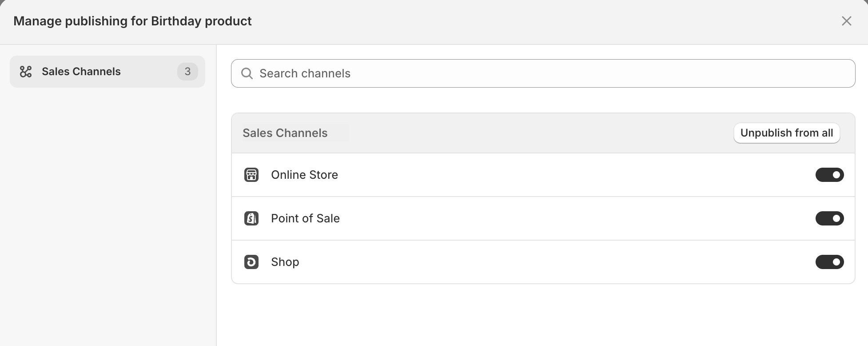The width and height of the screenshot is (868, 346).
Task: Click the Shop channel name
Action: pyautogui.click(x=285, y=262)
